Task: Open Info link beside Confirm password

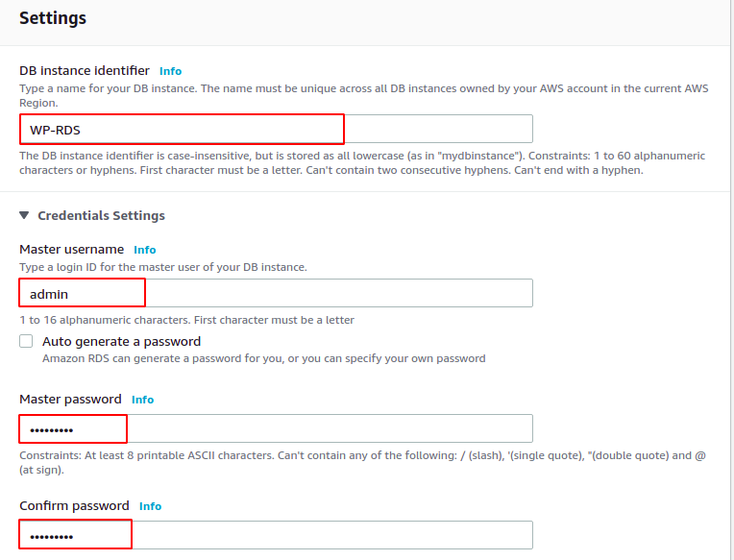Action: [x=150, y=506]
